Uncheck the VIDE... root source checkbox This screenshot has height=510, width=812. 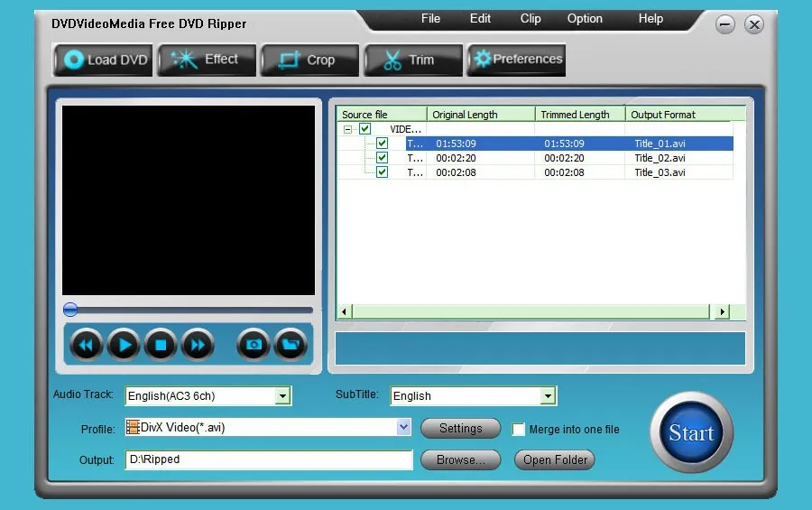[365, 128]
